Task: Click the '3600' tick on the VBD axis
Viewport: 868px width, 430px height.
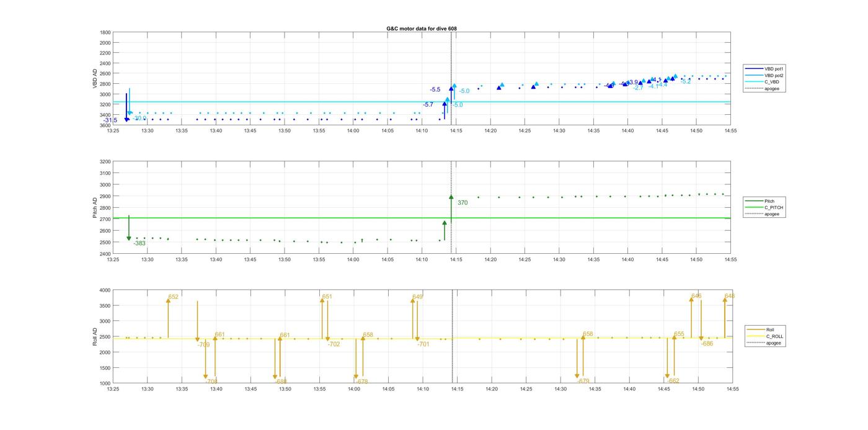Action: 105,125
